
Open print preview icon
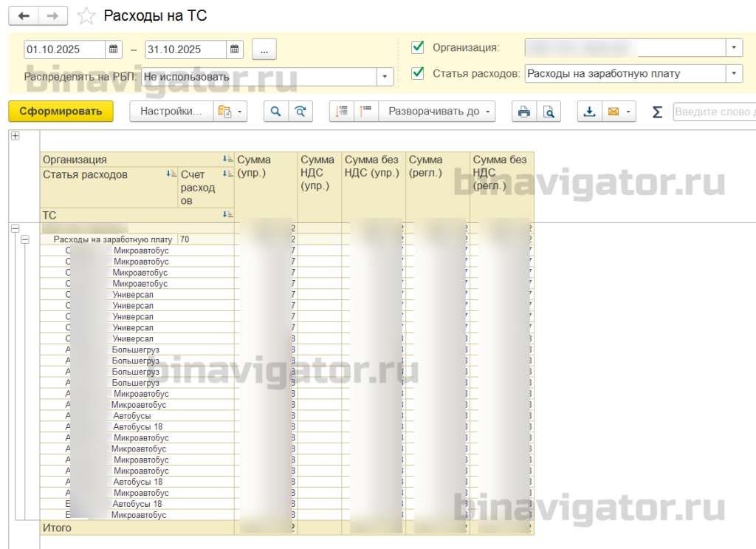[x=549, y=112]
